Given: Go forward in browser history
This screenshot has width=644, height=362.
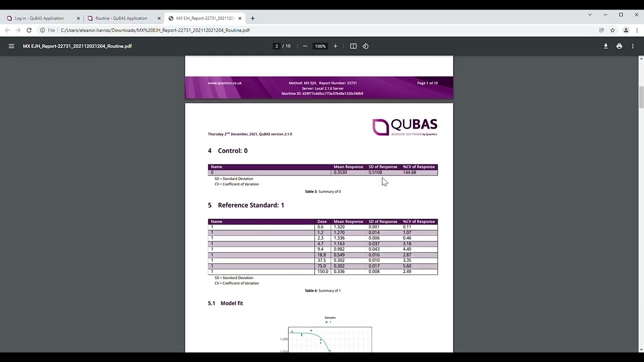Looking at the screenshot, I should [18, 30].
